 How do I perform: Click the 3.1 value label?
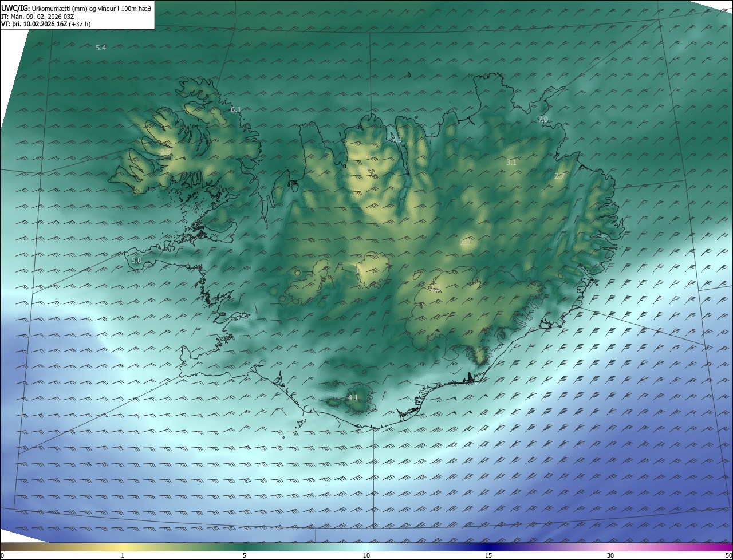pyautogui.click(x=511, y=163)
